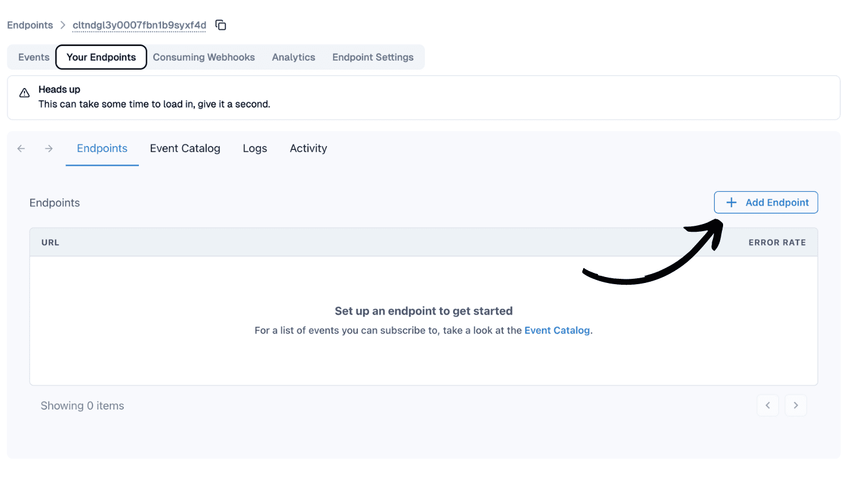Go to previous page of endpoints table
The image size is (856, 504).
(x=767, y=406)
